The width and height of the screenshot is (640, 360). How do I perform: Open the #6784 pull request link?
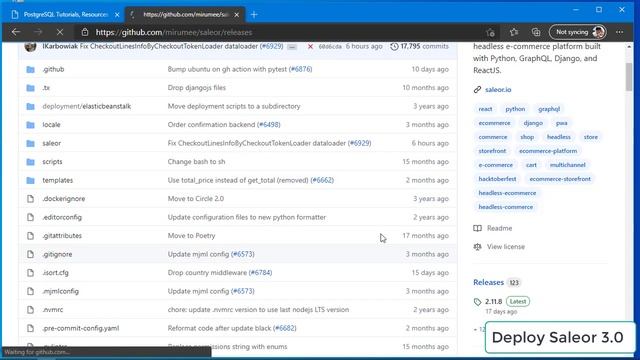pyautogui.click(x=260, y=273)
